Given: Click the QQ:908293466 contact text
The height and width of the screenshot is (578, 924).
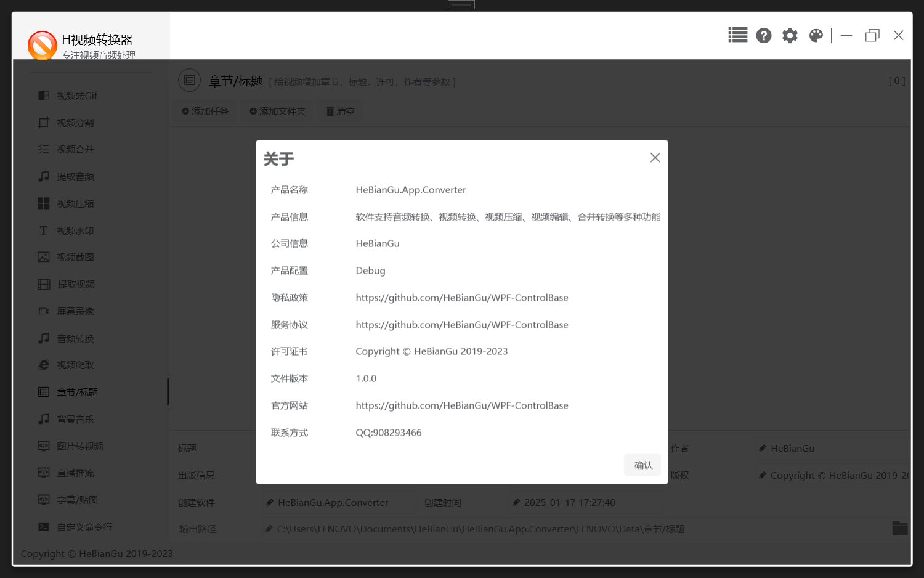Looking at the screenshot, I should point(389,433).
